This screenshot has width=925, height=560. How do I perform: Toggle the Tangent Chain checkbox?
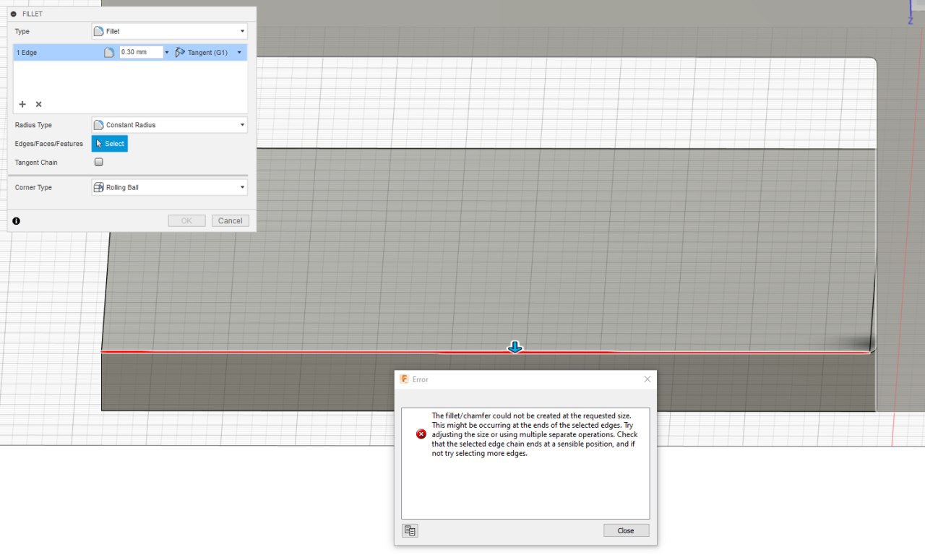pyautogui.click(x=99, y=163)
